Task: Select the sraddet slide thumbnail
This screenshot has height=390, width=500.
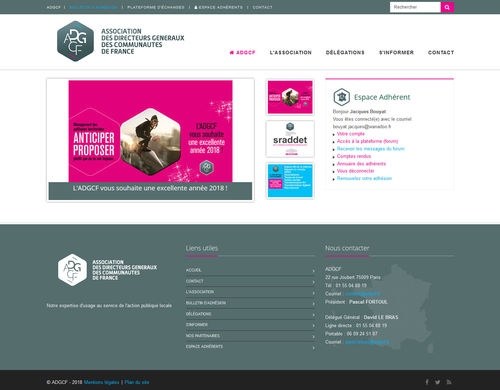Action: 290,139
